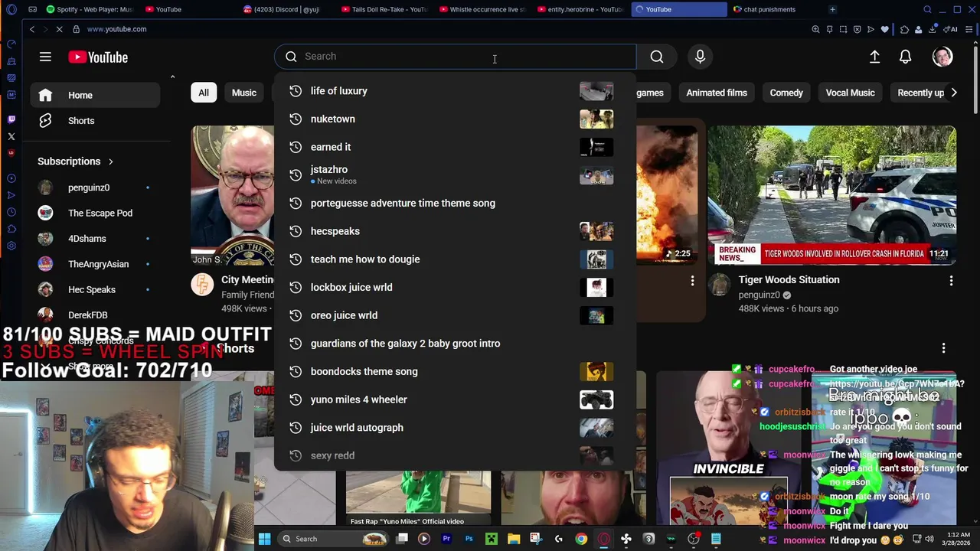Open the Create upload icon

(x=874, y=57)
